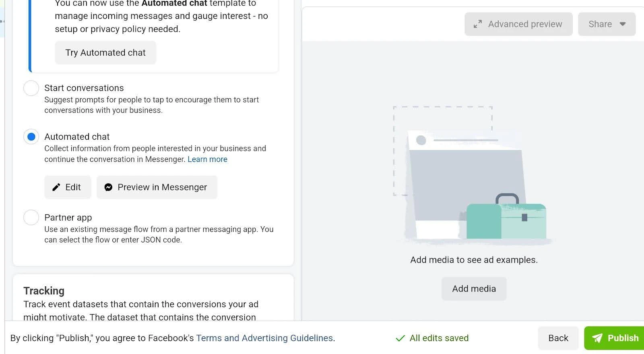This screenshot has height=354, width=644.
Task: Select the Partner app radio button
Action: pyautogui.click(x=31, y=217)
